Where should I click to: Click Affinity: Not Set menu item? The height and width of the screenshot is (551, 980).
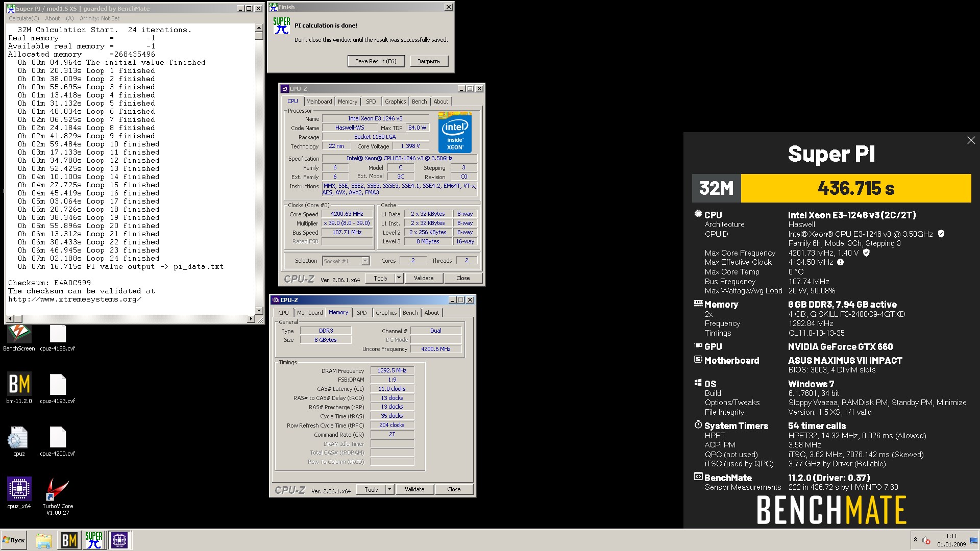coord(100,18)
